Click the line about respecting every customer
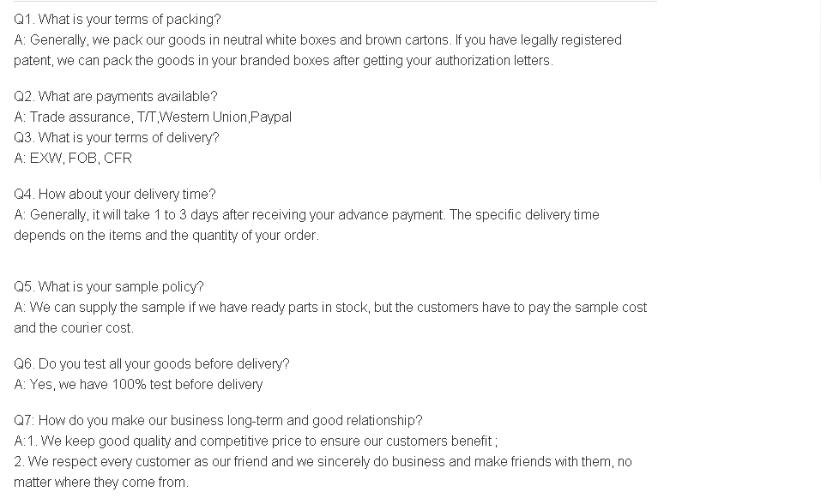Image resolution: width=821 pixels, height=504 pixels. click(x=323, y=461)
